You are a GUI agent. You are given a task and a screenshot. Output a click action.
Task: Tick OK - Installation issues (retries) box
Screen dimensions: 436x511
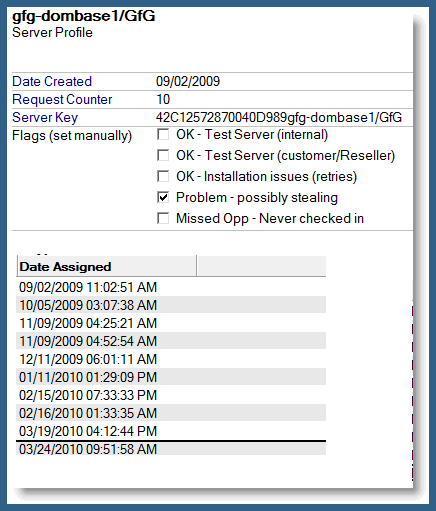pos(163,176)
